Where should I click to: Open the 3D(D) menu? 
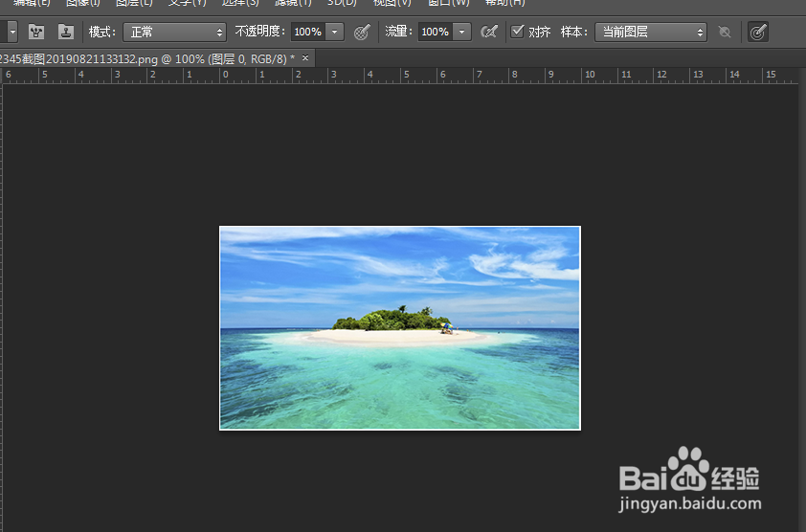point(342,3)
